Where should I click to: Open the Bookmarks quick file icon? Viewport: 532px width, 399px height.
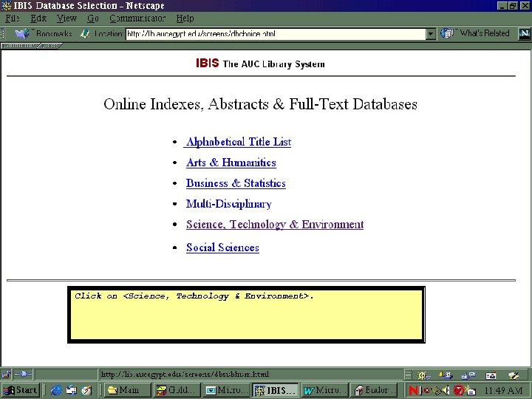(x=23, y=33)
